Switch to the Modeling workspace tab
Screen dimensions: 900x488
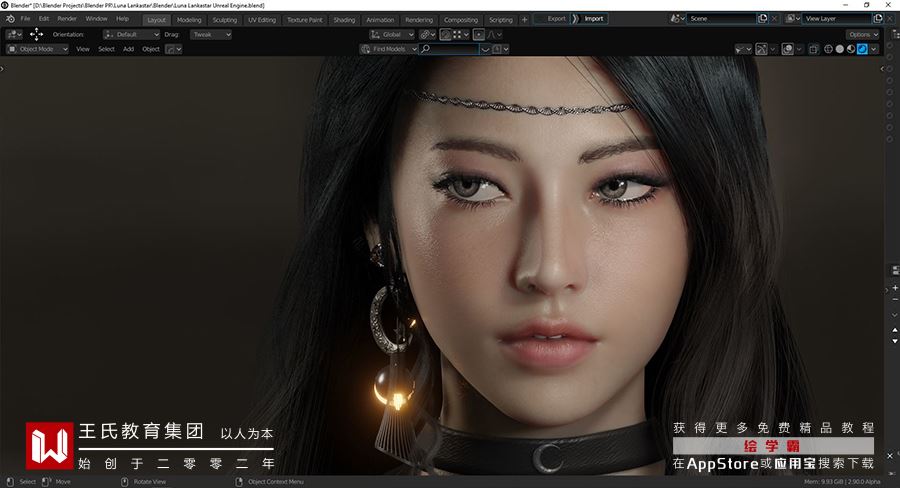coord(189,20)
